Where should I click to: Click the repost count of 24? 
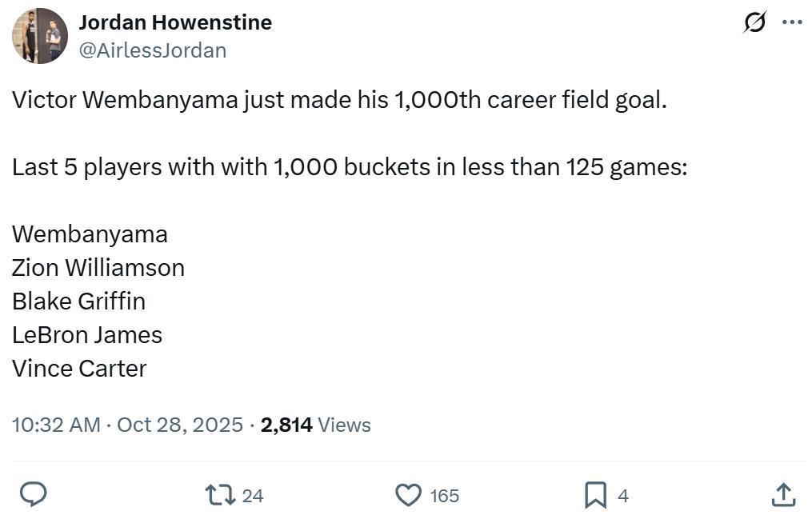(x=253, y=496)
